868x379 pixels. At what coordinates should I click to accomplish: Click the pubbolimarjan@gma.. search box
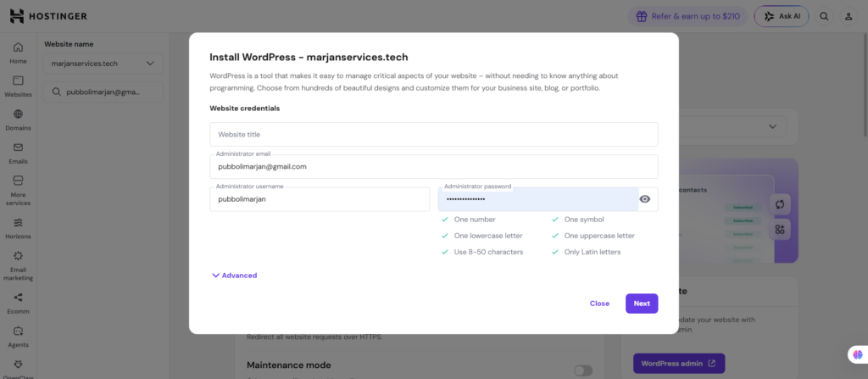pos(103,92)
